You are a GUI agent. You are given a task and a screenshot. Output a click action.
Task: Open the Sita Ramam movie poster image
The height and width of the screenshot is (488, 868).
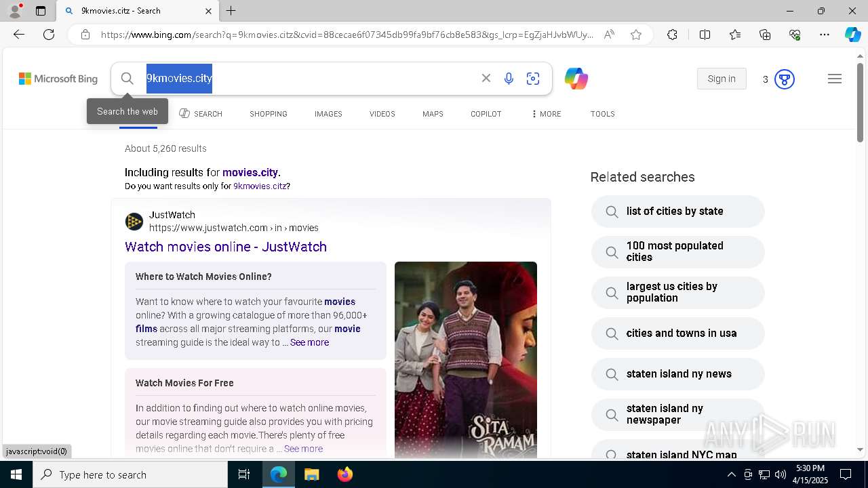[466, 359]
